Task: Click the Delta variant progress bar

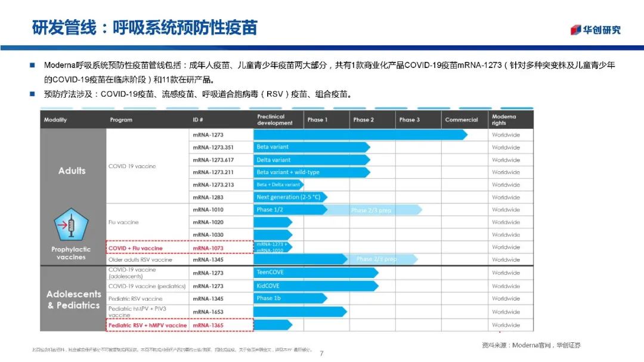Action: [311, 160]
